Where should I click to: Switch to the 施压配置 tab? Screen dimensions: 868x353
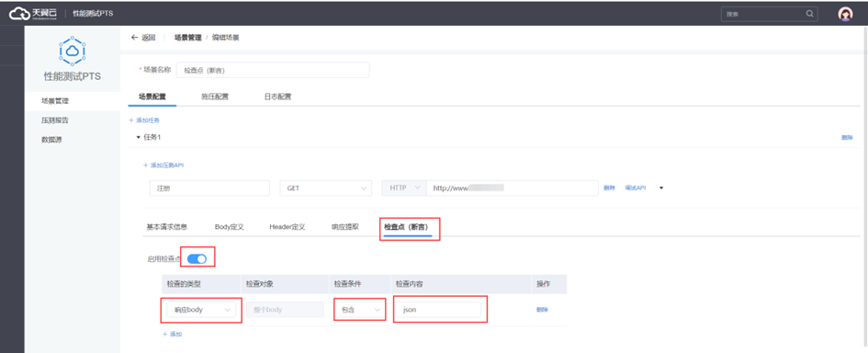[215, 97]
